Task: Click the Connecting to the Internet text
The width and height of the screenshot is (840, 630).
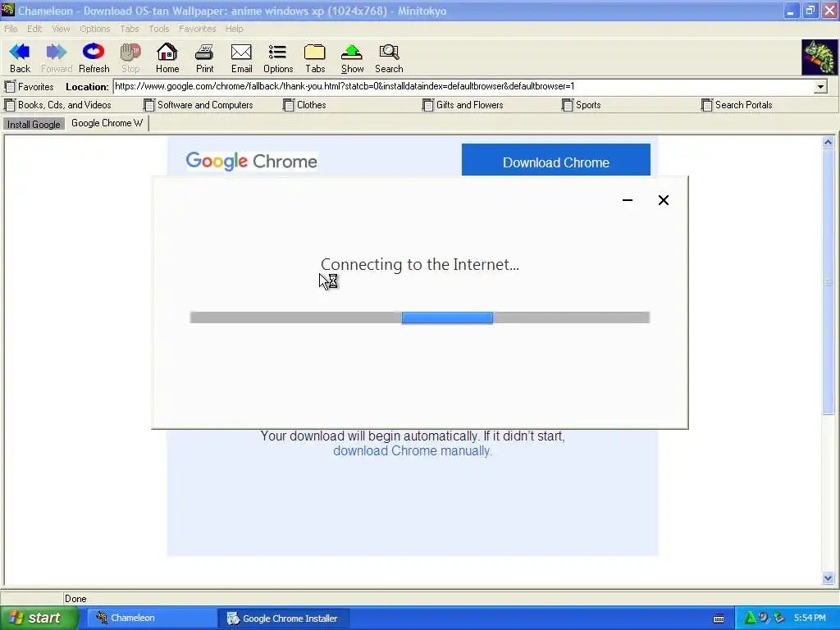Action: 420,265
